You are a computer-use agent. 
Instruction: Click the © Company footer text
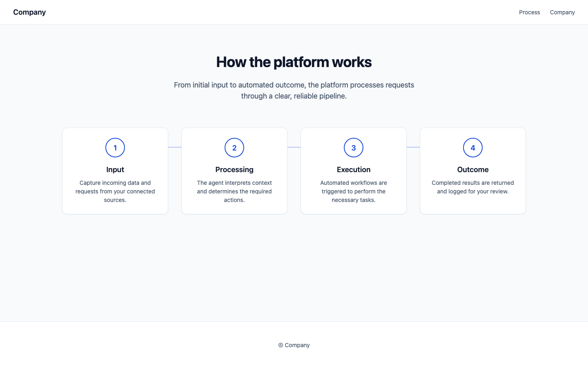click(294, 345)
